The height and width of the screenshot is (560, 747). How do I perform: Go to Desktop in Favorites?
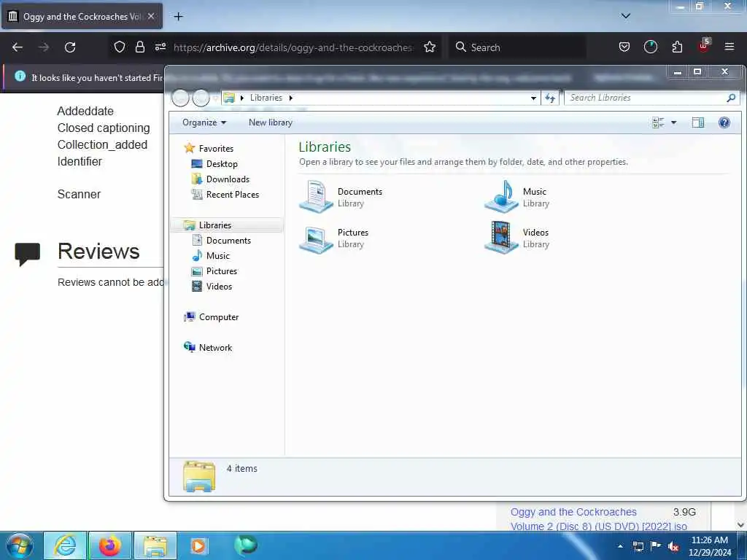(222, 164)
